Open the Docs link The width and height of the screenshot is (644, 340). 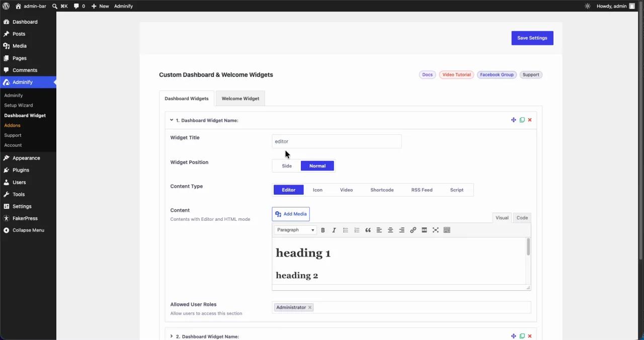coord(427,74)
